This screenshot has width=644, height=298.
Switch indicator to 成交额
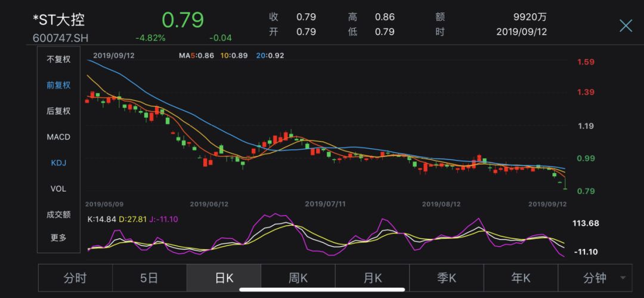[58, 214]
